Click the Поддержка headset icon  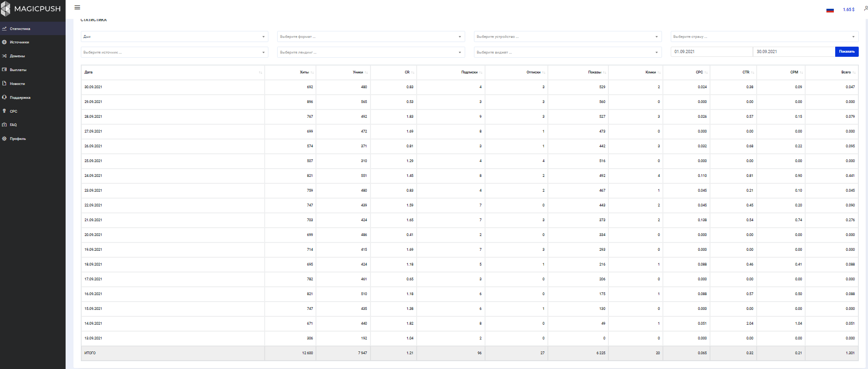click(4, 97)
